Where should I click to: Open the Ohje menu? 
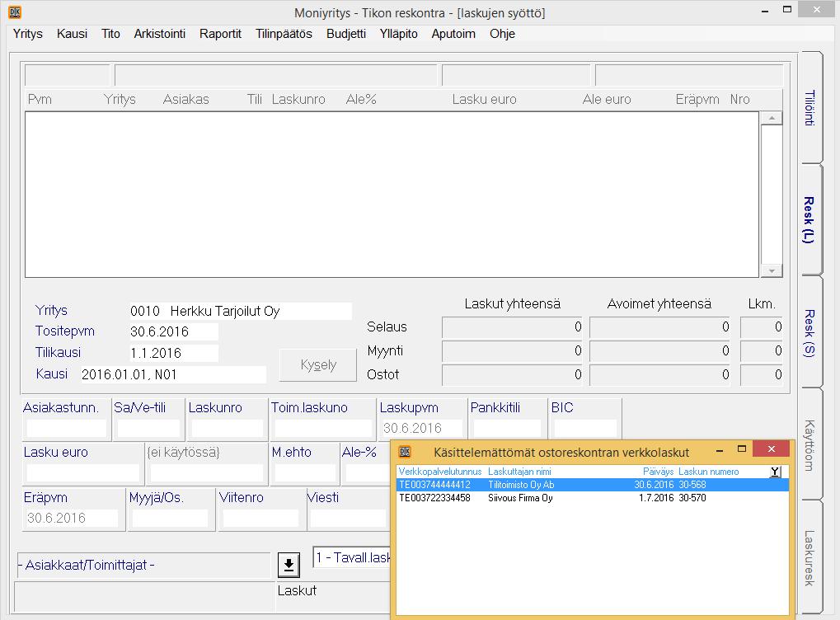[502, 34]
